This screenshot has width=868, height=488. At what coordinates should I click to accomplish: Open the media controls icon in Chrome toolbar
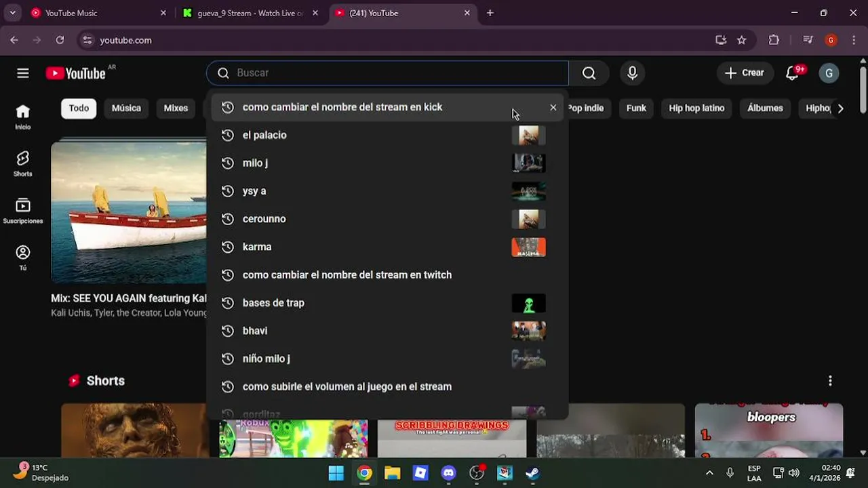808,40
